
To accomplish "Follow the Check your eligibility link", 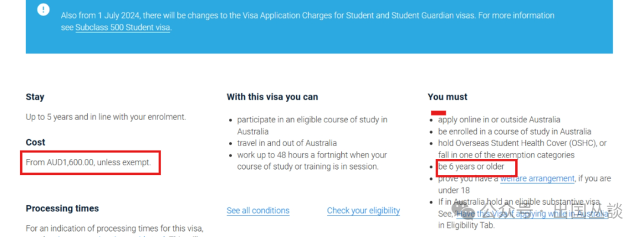I will tap(364, 210).
